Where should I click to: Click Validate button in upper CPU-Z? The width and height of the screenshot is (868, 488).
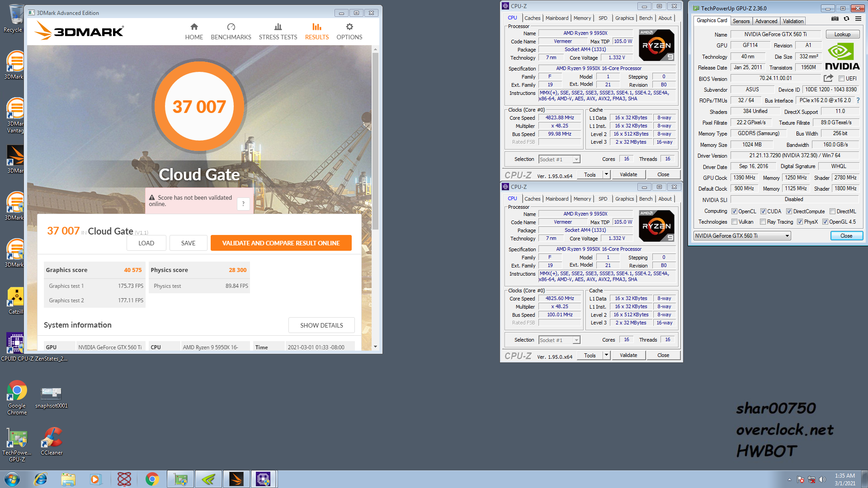pyautogui.click(x=628, y=174)
